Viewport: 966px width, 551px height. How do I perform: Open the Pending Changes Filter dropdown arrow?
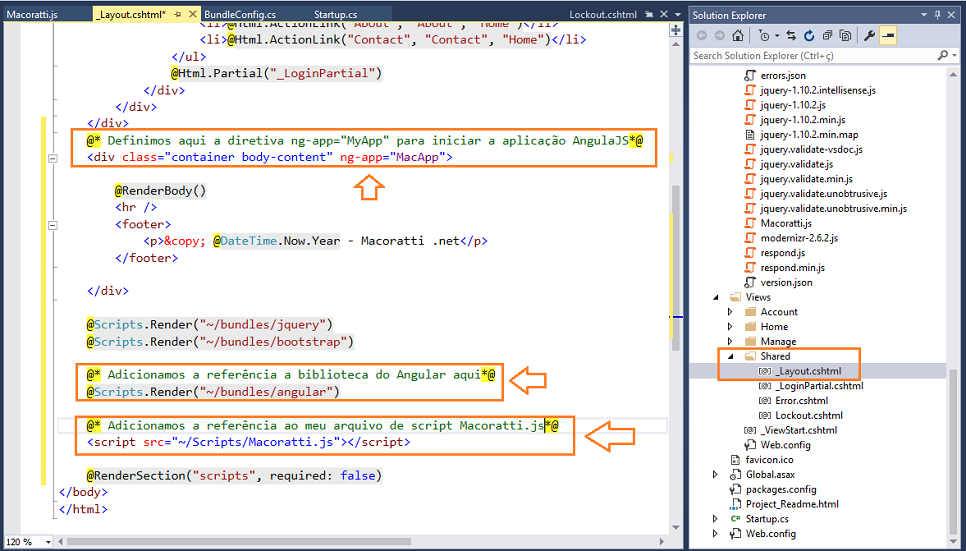777,36
